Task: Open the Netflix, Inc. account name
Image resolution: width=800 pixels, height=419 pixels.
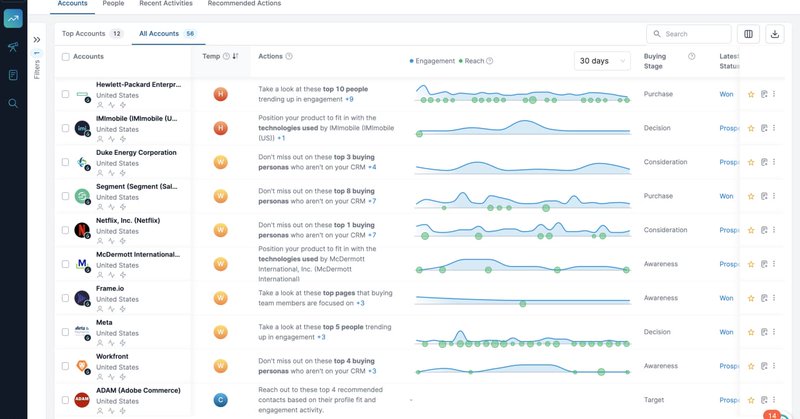Action: (x=128, y=220)
